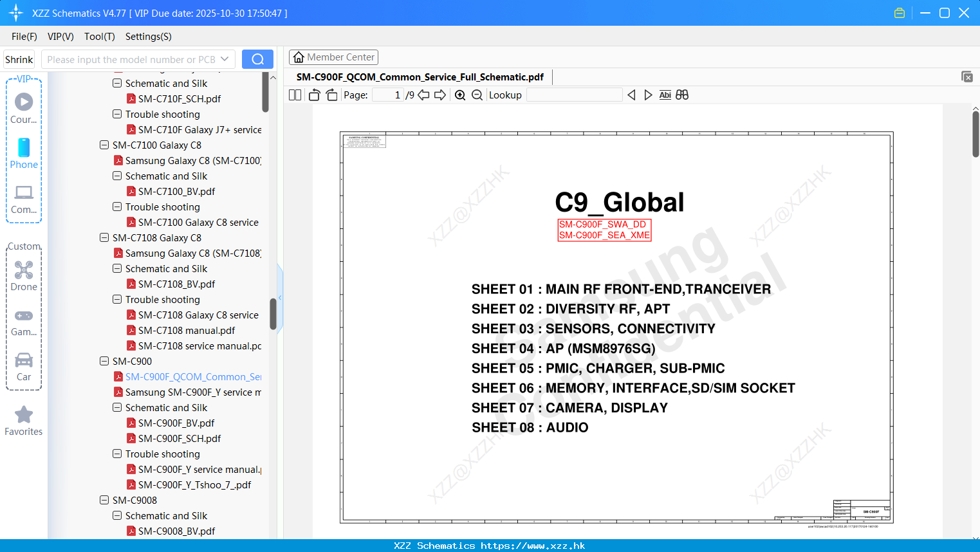Open SM-C900F_BV.pdf file
Image resolution: width=980 pixels, height=552 pixels.
(176, 423)
